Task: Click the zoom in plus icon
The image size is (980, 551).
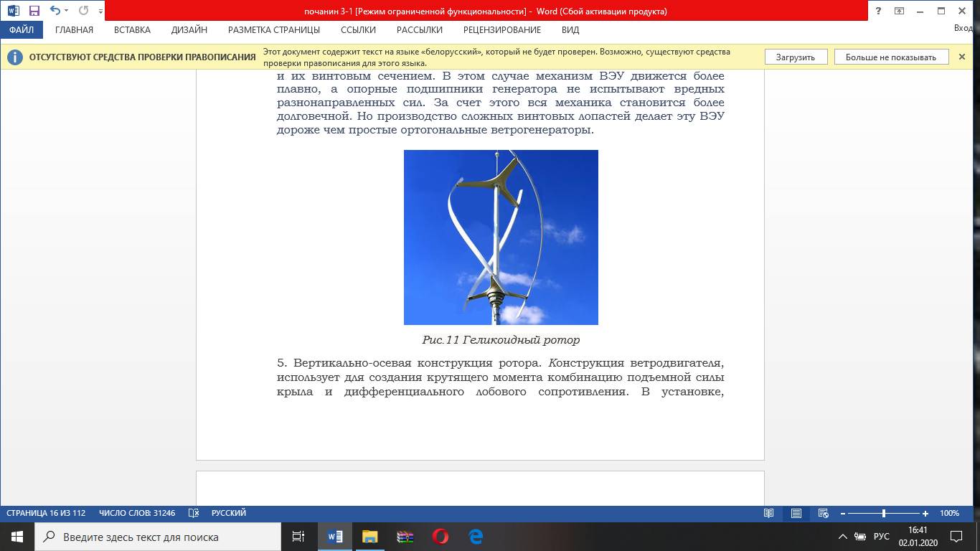Action: tap(925, 514)
